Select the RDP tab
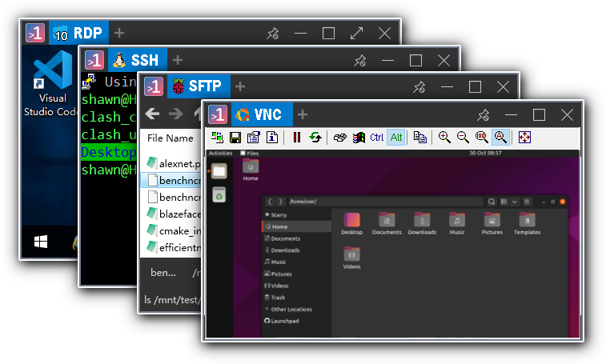 tap(78, 33)
